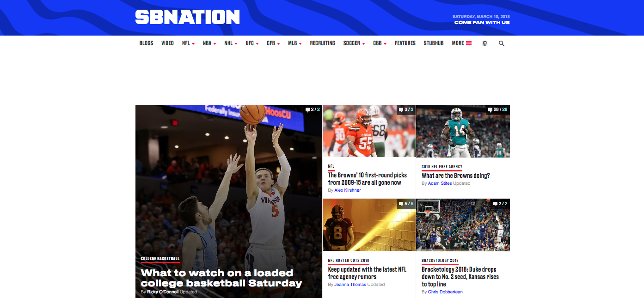
Task: Click the SB Nation logo
Action: [187, 18]
